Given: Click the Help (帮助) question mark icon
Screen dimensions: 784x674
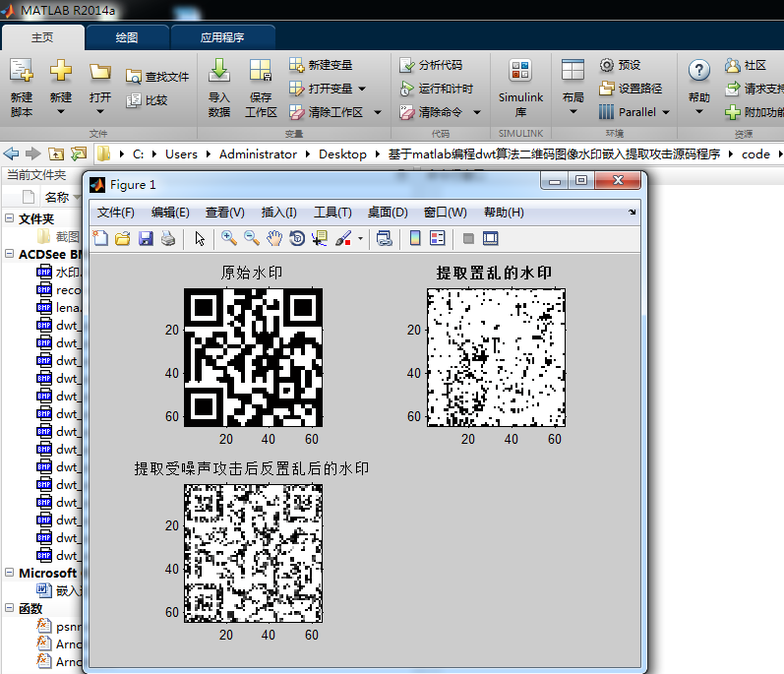Looking at the screenshot, I should click(x=699, y=71).
